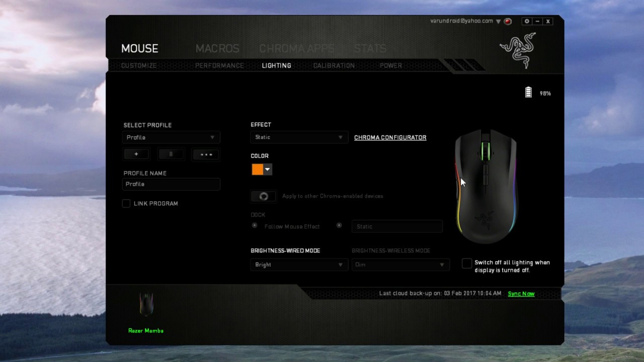644x362 pixels.
Task: Select the dock custom effect radio button
Action: pos(339,226)
